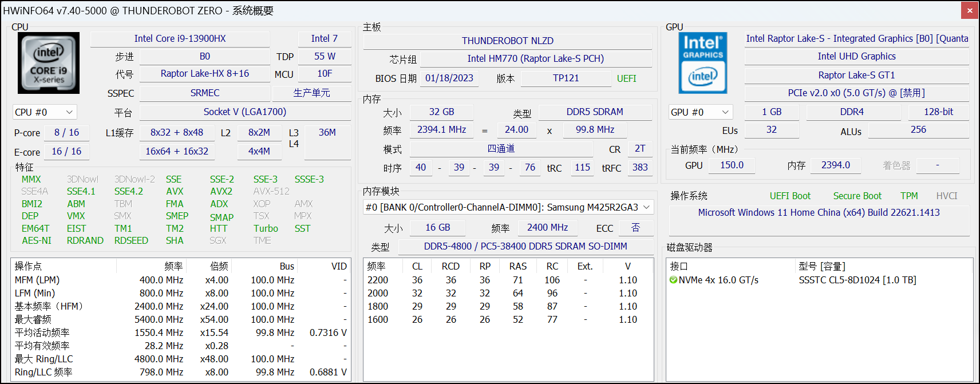The width and height of the screenshot is (980, 384).
Task: Open the GPU #0 selector dropdown
Action: 700,112
